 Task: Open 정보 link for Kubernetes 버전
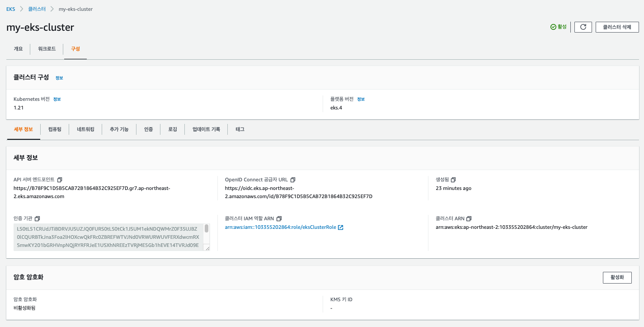click(56, 99)
